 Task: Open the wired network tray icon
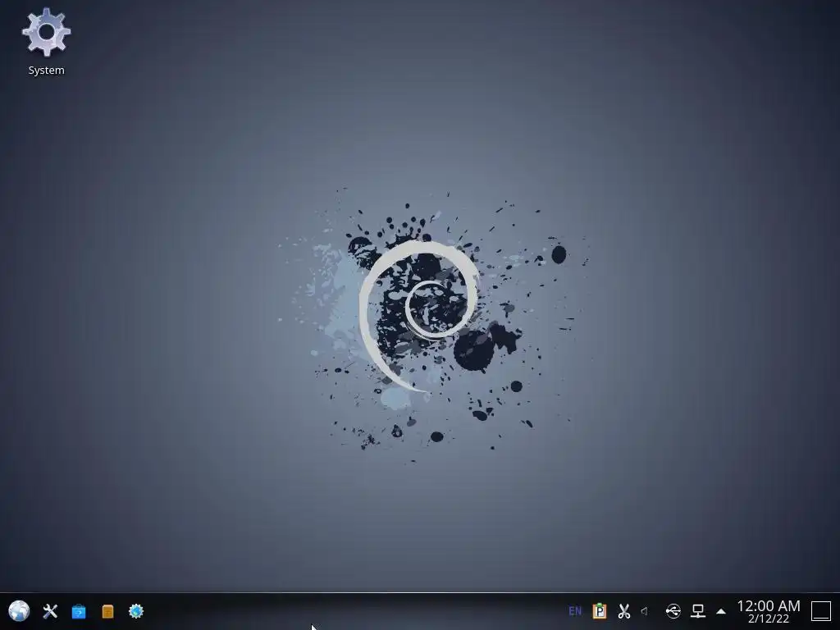tap(698, 611)
